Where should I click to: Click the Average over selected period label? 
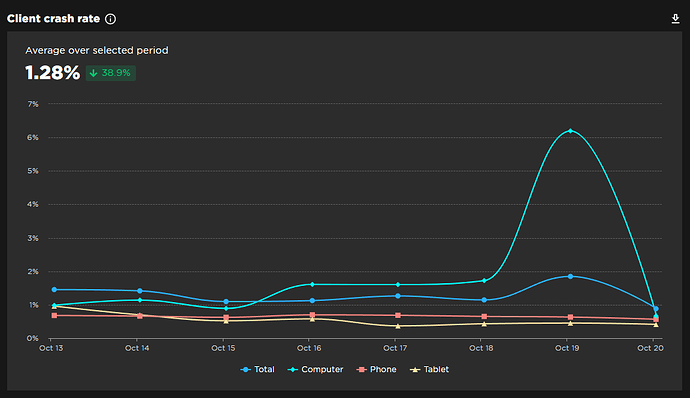pos(97,50)
